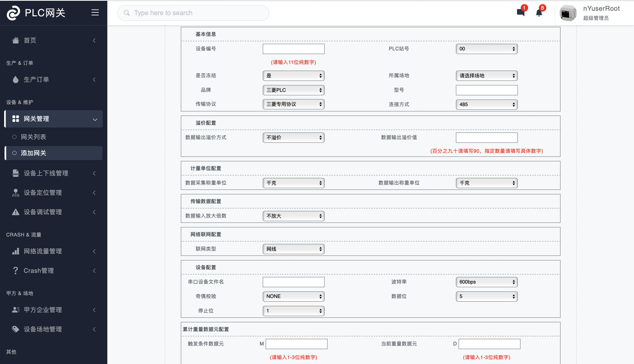Click the PLC网关 home icon

coord(13,13)
